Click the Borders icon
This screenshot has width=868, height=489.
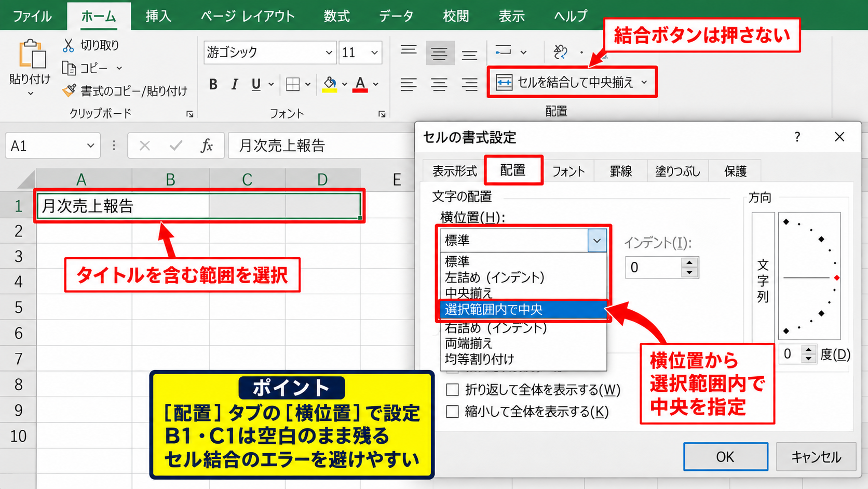[x=293, y=84]
